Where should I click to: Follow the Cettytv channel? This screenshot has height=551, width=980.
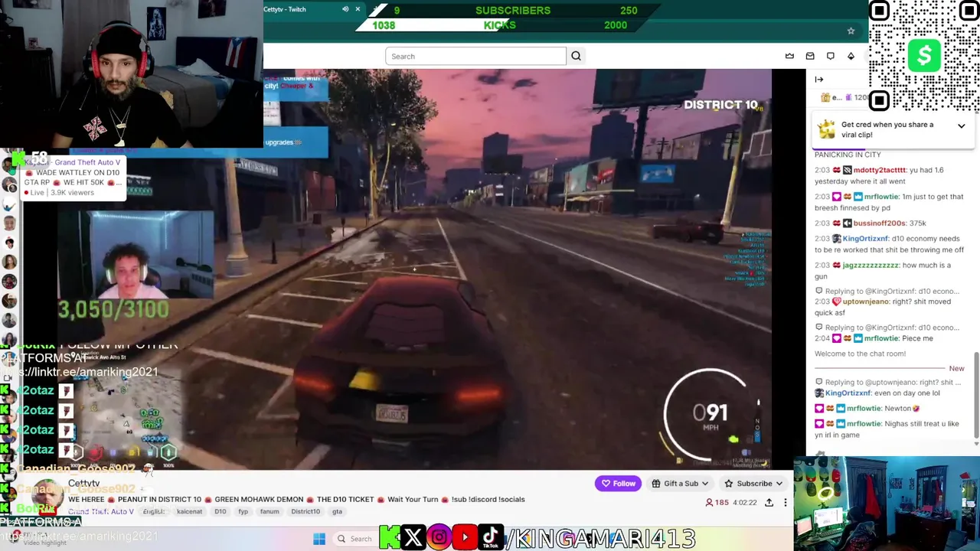point(618,484)
